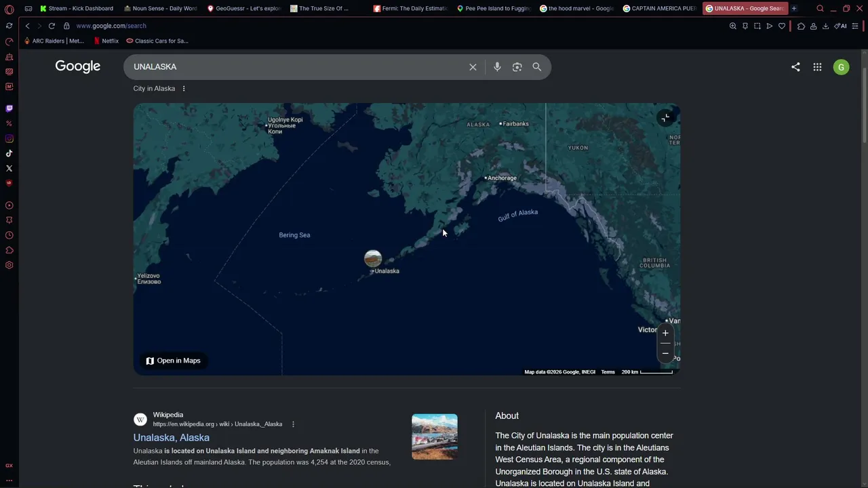
Task: Focus the address bar URL
Action: point(111,26)
